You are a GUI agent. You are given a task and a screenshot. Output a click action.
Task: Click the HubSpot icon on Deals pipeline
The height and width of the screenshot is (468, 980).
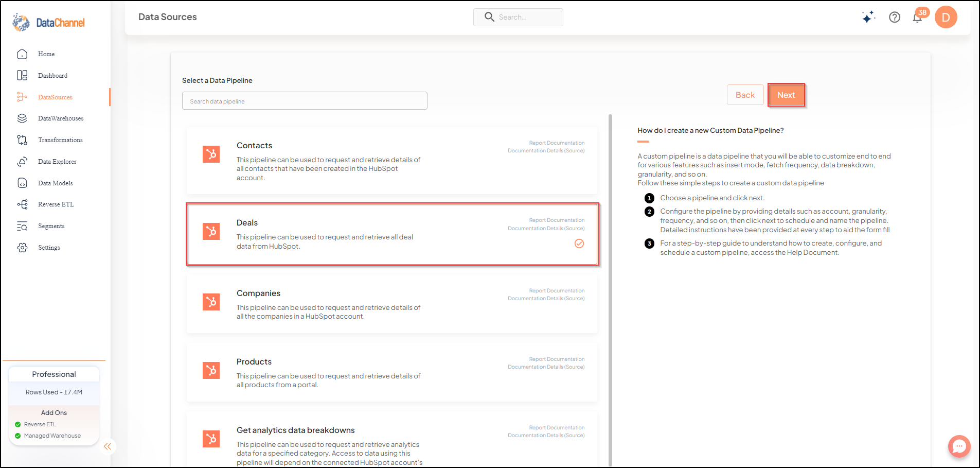pyautogui.click(x=211, y=231)
